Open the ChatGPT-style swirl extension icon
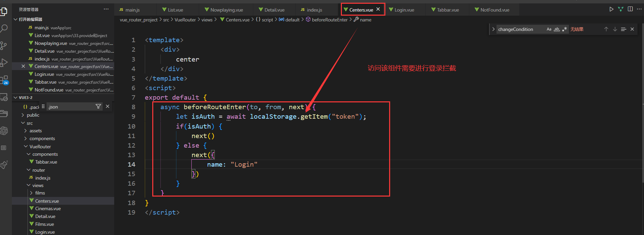This screenshot has height=235, width=644. [4, 131]
